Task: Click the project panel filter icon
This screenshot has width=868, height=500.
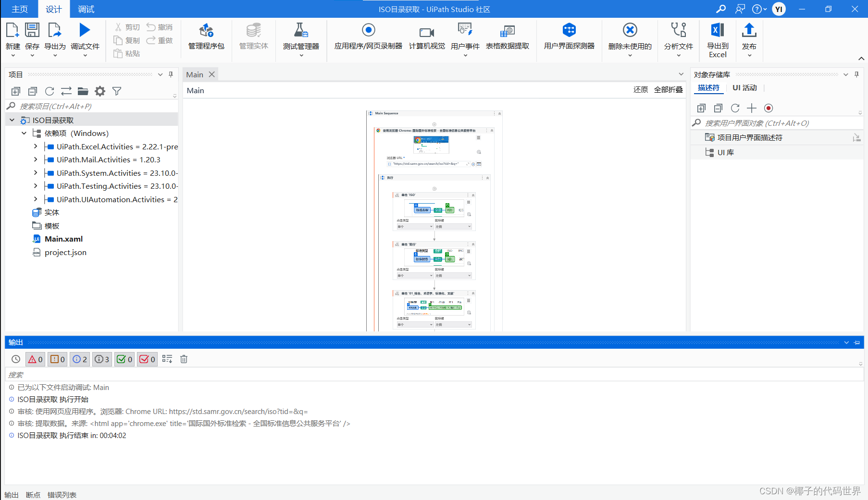Action: click(117, 91)
